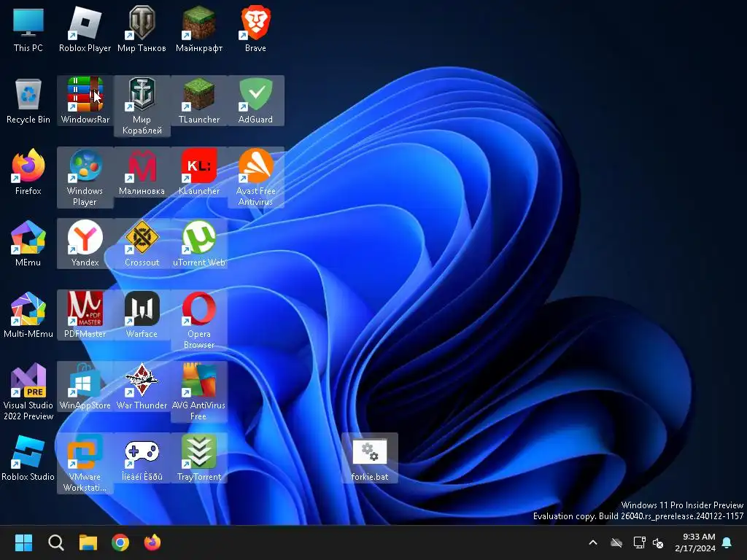Open network status tray icon
Screen dimensions: 747x560
click(x=639, y=542)
